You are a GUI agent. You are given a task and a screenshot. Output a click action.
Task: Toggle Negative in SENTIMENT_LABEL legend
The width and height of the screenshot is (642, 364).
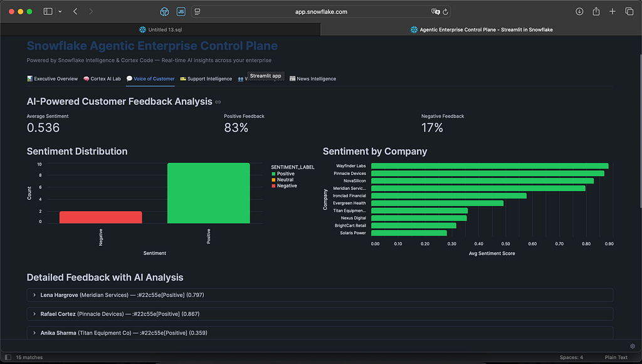pyautogui.click(x=284, y=185)
